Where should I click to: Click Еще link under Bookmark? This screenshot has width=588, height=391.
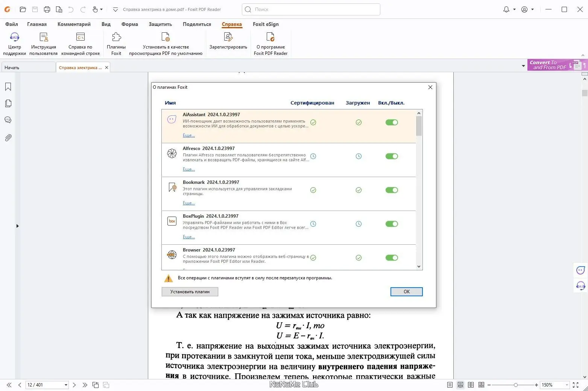189,203
